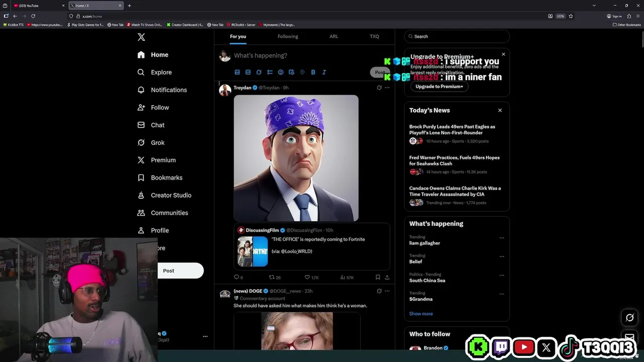Open Profile in the sidebar
The image size is (644, 362).
153,231
